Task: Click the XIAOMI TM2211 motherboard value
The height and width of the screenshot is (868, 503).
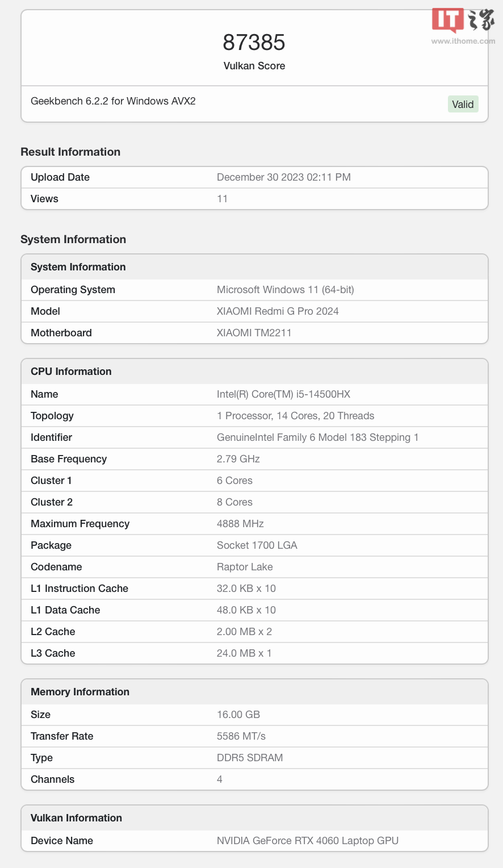Action: [254, 333]
